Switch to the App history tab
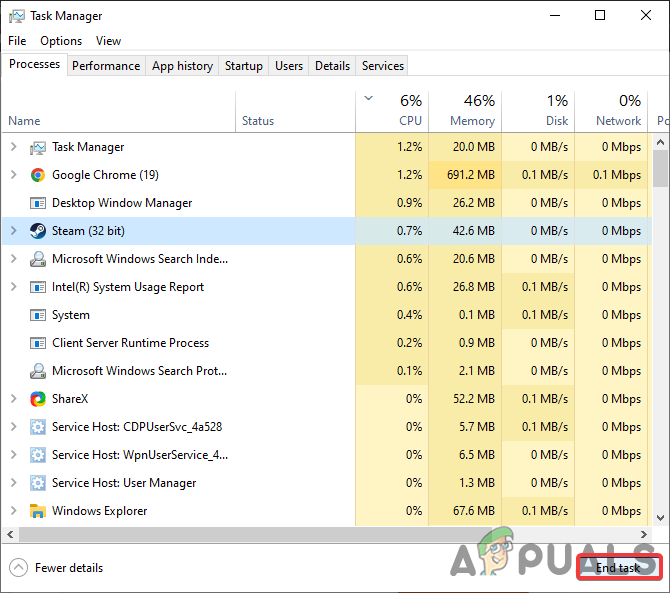 tap(182, 66)
